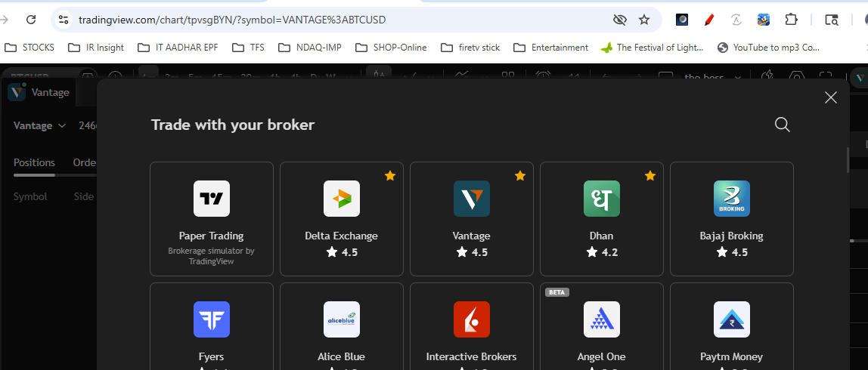The width and height of the screenshot is (868, 370).
Task: Select the Dhan broker logo
Action: pyautogui.click(x=602, y=199)
